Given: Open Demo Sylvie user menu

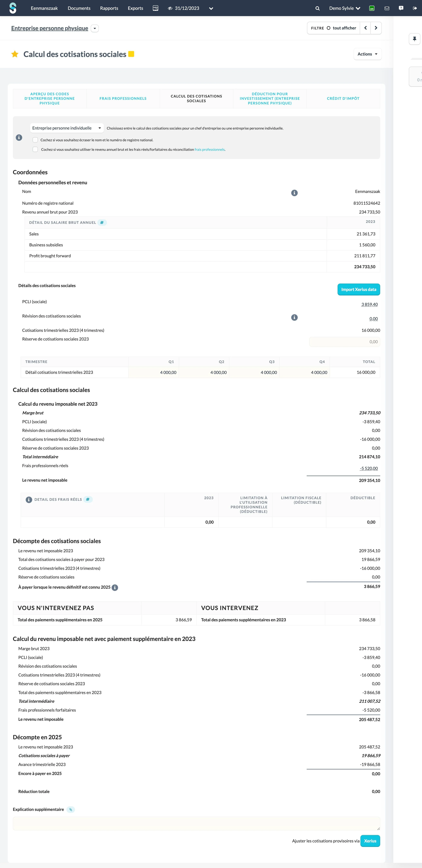Looking at the screenshot, I should tap(344, 8).
